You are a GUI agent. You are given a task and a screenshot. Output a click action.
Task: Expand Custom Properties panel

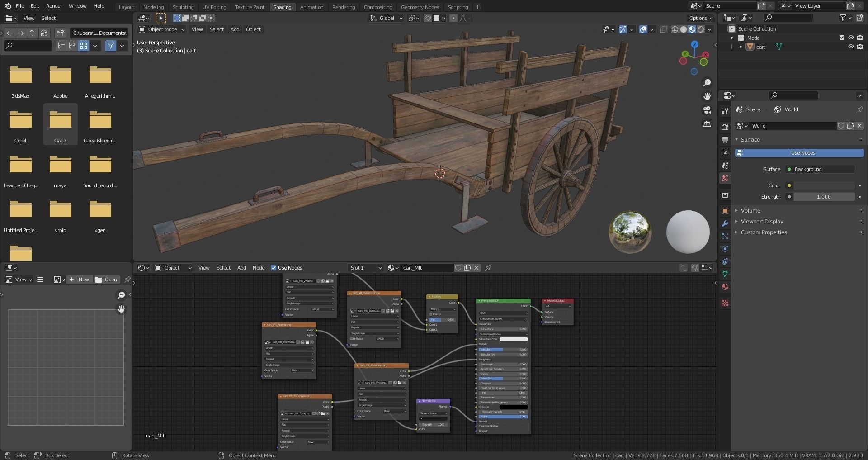click(x=764, y=232)
